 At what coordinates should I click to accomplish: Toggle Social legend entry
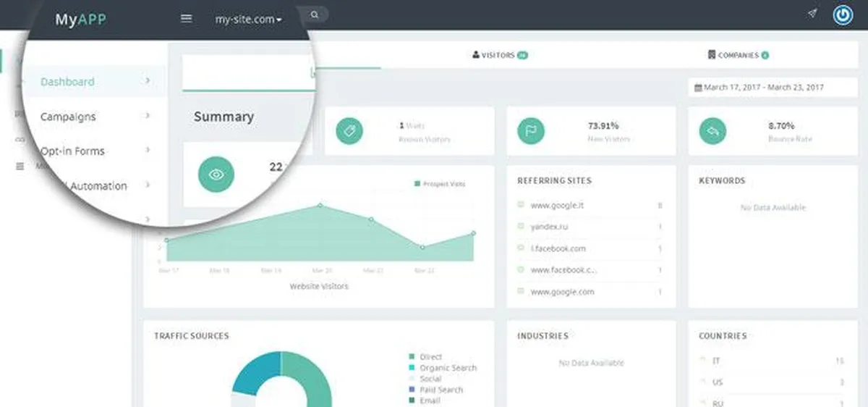[426, 379]
